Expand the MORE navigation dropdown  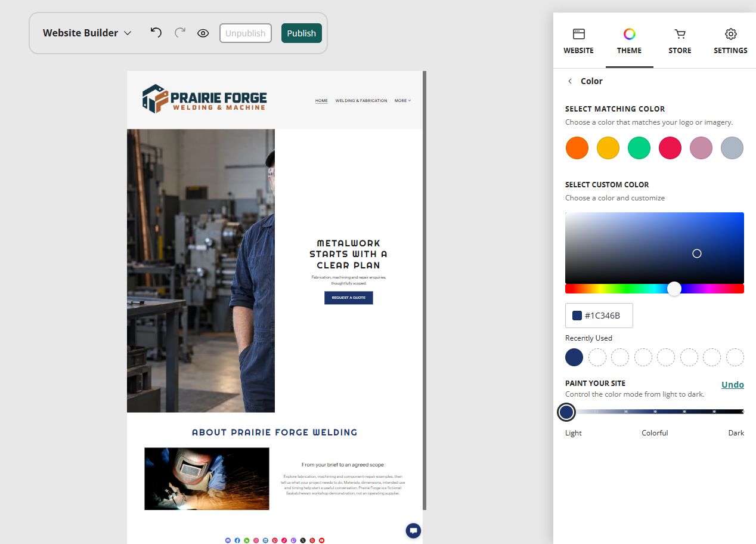(402, 101)
